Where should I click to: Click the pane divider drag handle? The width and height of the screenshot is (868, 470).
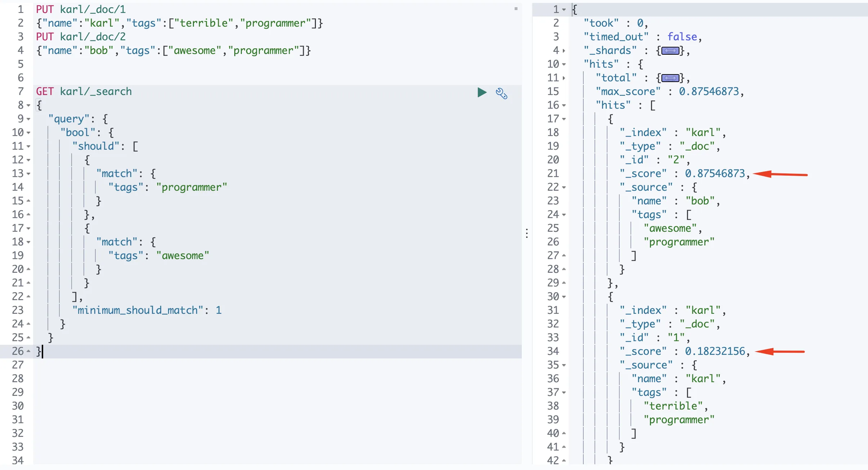pos(527,233)
